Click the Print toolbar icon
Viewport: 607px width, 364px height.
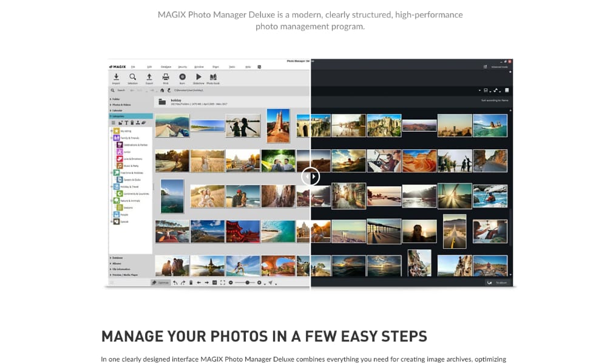166,77
